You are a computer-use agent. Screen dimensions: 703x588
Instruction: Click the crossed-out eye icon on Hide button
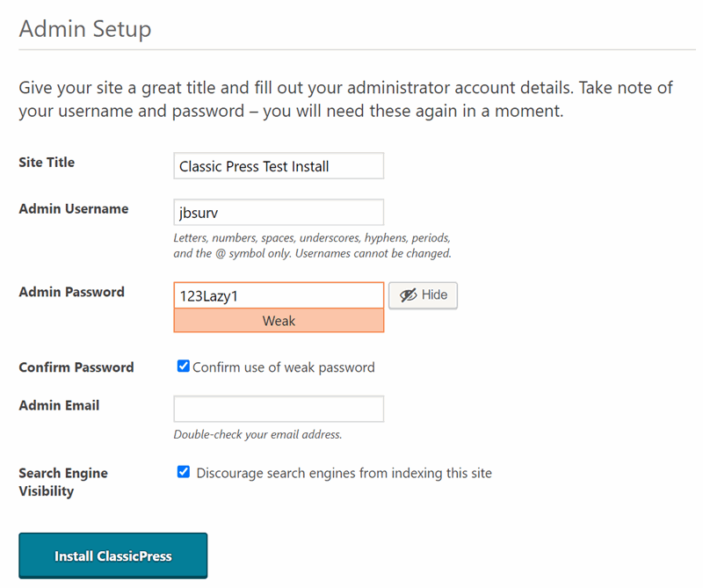[408, 295]
